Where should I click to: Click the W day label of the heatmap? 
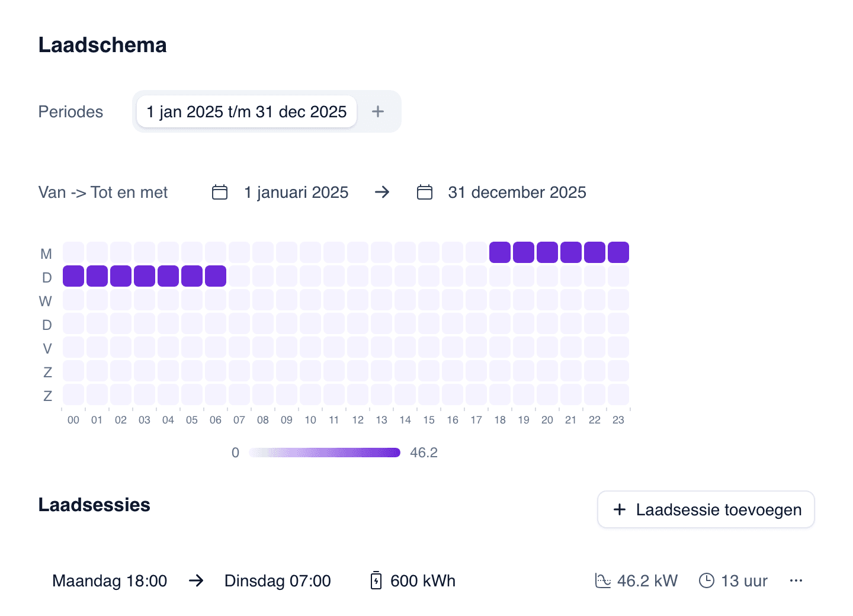(x=46, y=301)
